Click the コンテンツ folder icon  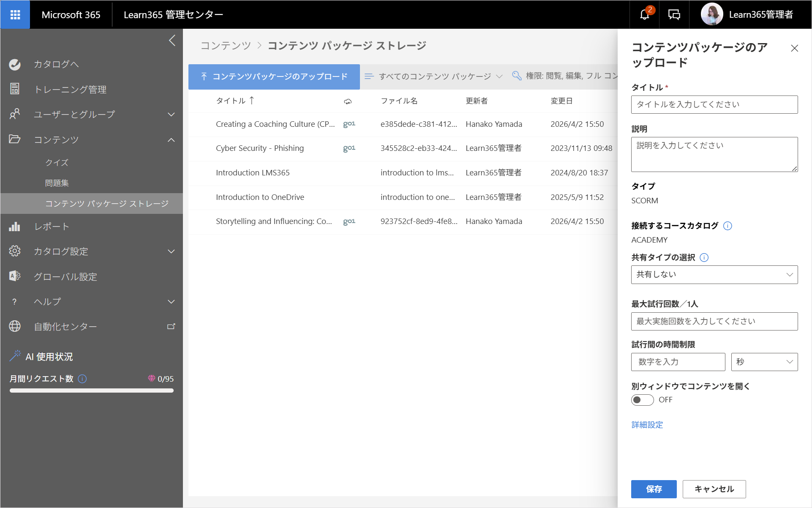pos(15,139)
